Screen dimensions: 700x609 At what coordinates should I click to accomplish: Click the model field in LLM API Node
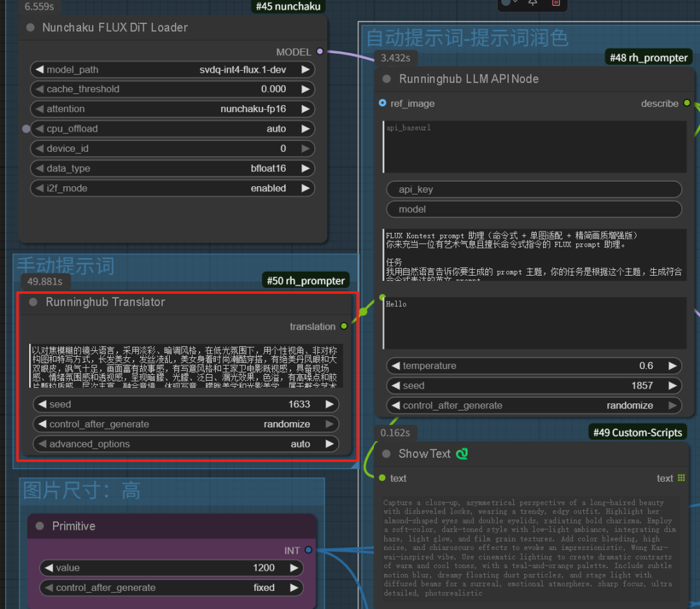(x=534, y=209)
